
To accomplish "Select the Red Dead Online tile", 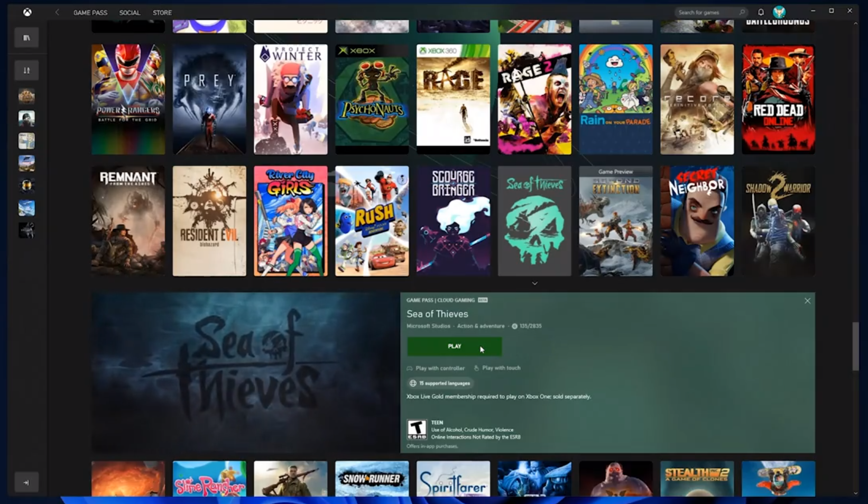I will [778, 99].
